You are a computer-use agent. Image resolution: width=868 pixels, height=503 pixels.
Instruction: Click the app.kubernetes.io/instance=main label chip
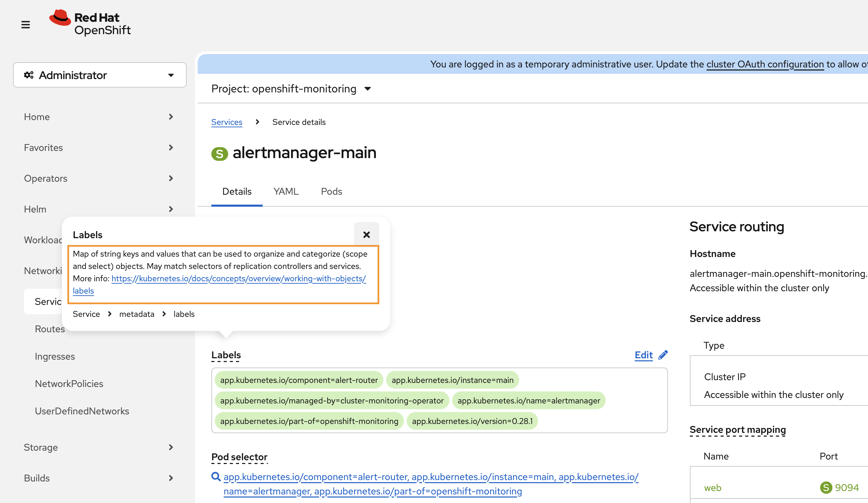pos(452,380)
